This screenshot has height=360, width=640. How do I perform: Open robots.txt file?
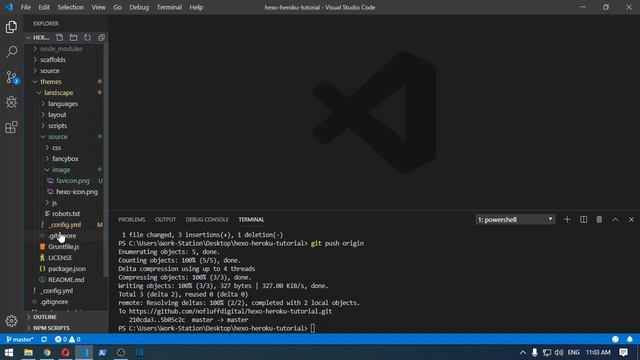[x=65, y=214]
